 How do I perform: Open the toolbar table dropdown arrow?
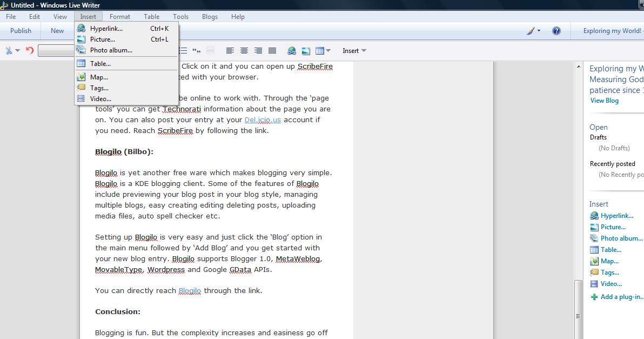[328, 51]
